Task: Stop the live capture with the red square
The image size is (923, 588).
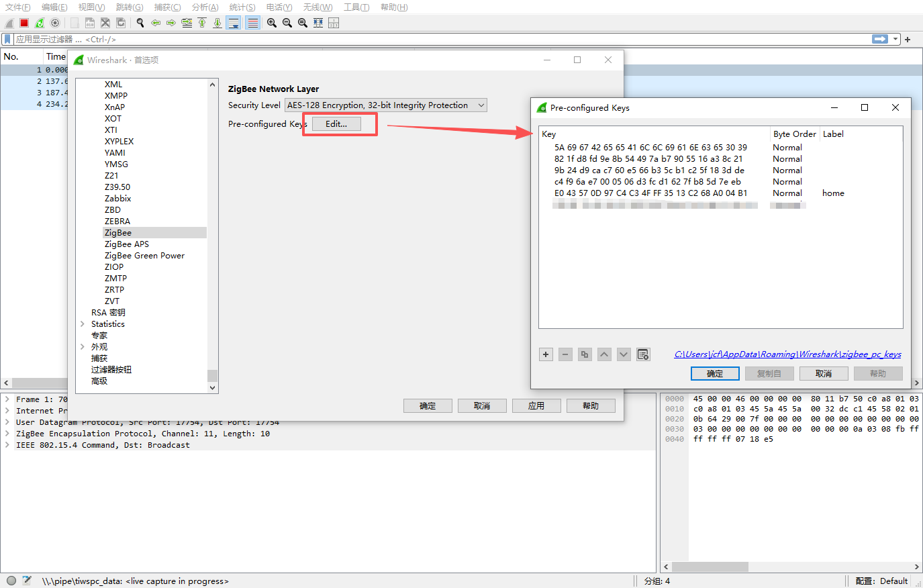Action: [x=24, y=23]
